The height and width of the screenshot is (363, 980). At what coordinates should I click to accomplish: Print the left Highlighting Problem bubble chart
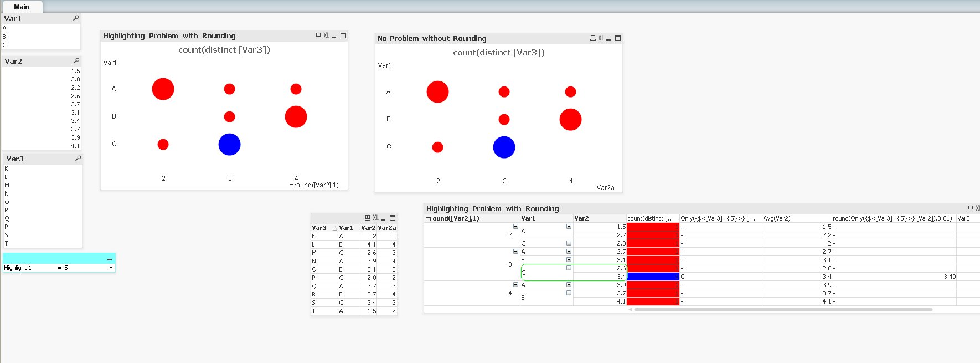click(x=318, y=35)
